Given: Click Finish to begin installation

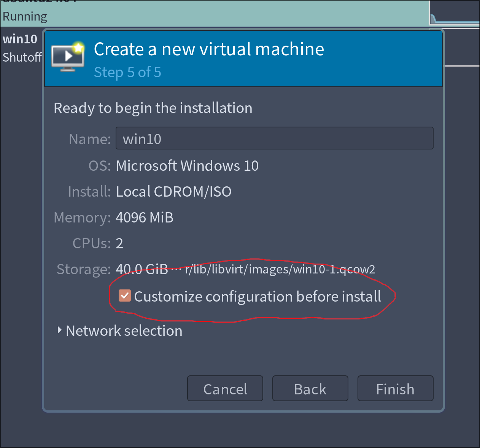Looking at the screenshot, I should (396, 389).
